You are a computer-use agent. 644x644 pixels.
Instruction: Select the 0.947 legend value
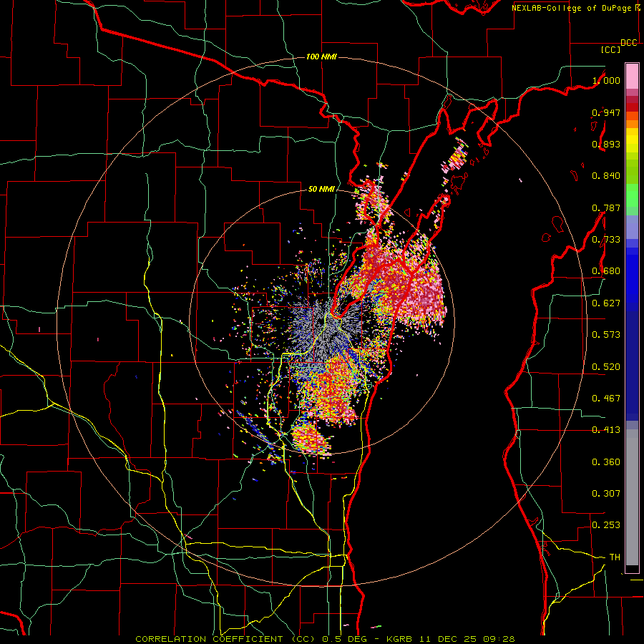(606, 112)
